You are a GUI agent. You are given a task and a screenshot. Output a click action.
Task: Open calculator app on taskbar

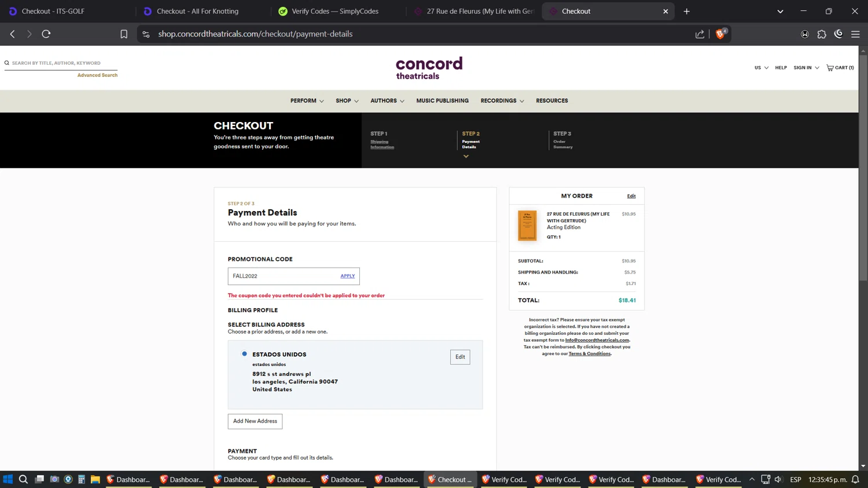click(x=82, y=479)
